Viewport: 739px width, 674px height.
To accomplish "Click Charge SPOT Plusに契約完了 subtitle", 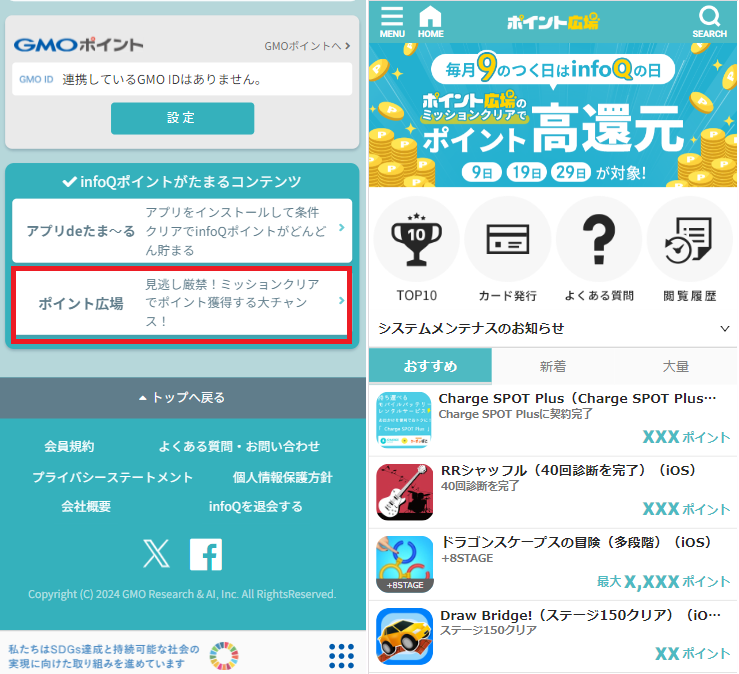I will 516,414.
